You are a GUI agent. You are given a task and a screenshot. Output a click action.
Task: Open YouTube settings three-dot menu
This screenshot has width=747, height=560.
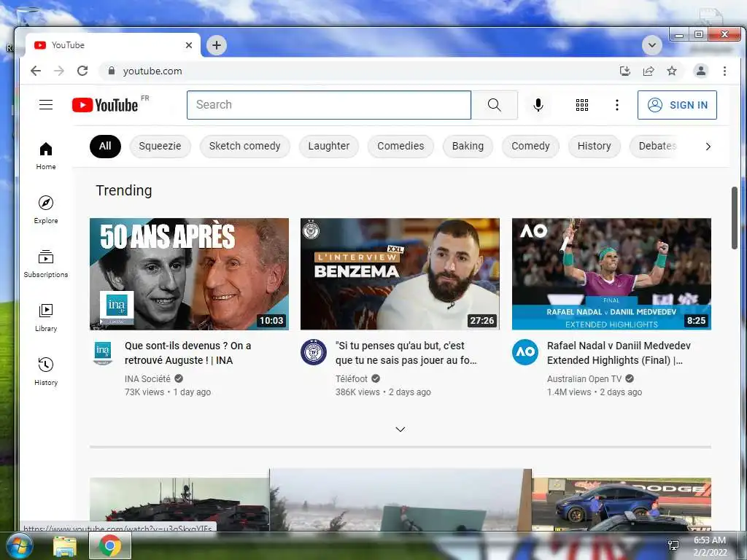pos(617,105)
